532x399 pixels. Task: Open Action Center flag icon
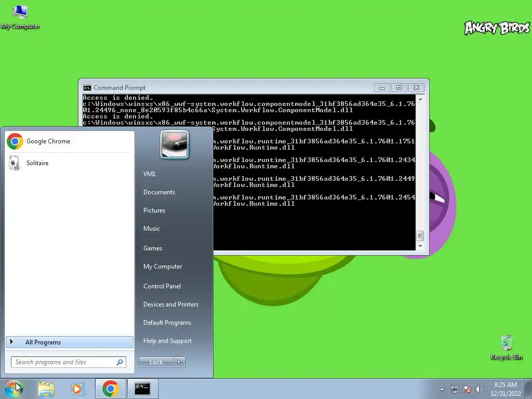click(467, 389)
